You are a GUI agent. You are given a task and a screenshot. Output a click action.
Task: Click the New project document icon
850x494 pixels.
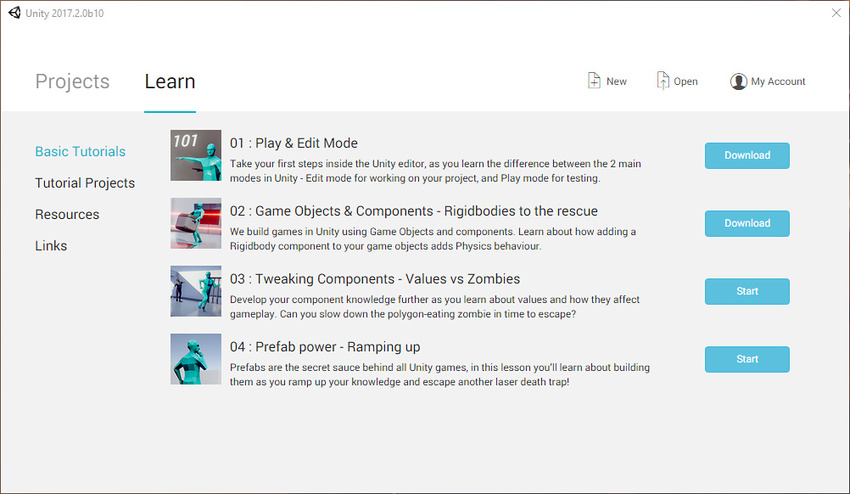[594, 81]
